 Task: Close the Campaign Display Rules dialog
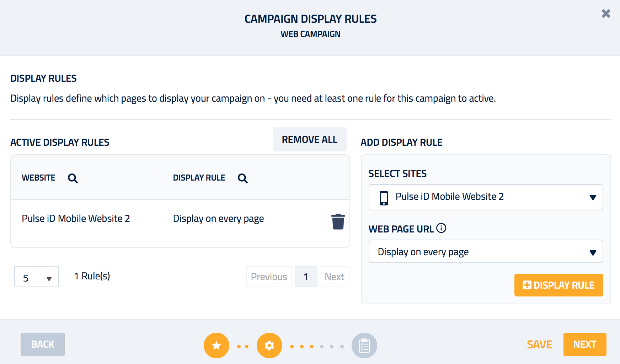pyautogui.click(x=606, y=14)
